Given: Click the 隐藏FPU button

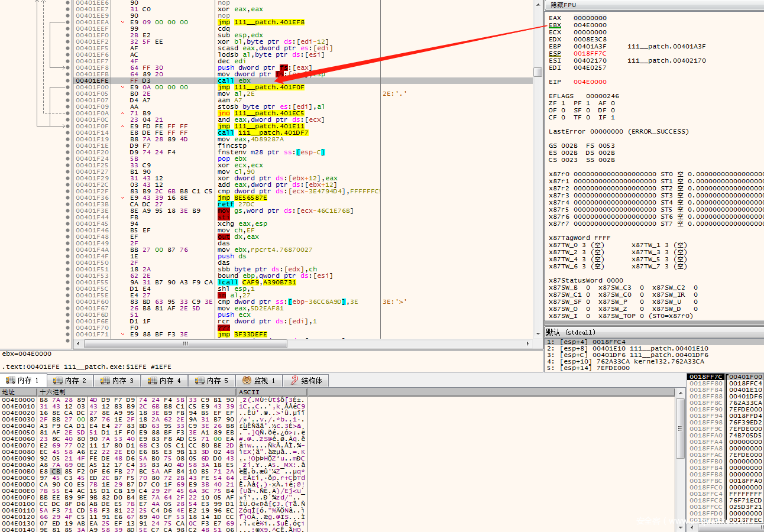Looking at the screenshot, I should click(563, 5).
